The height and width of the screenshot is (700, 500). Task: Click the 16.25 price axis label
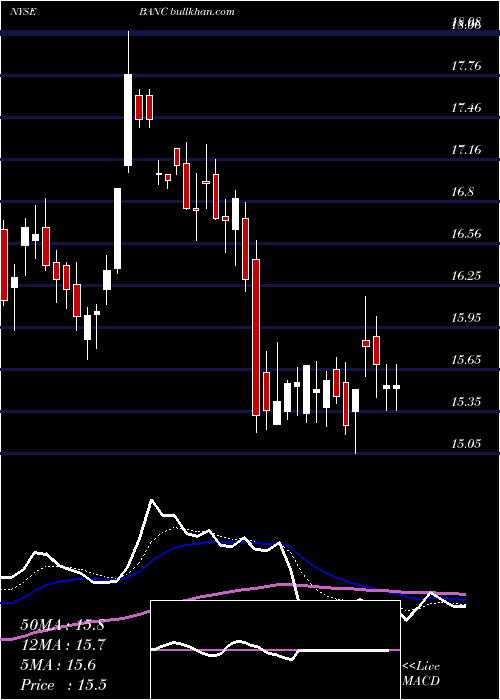tap(466, 275)
